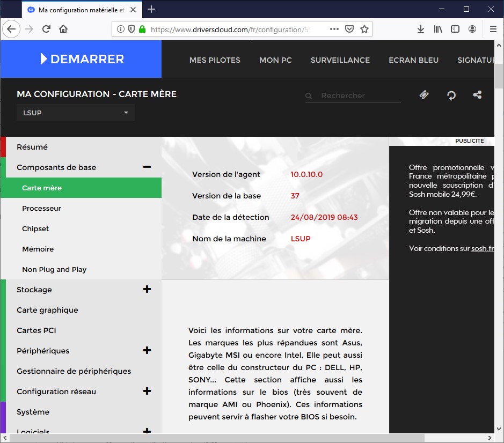Open MES PILOTES in the top menu
This screenshot has width=504, height=443.
point(215,60)
